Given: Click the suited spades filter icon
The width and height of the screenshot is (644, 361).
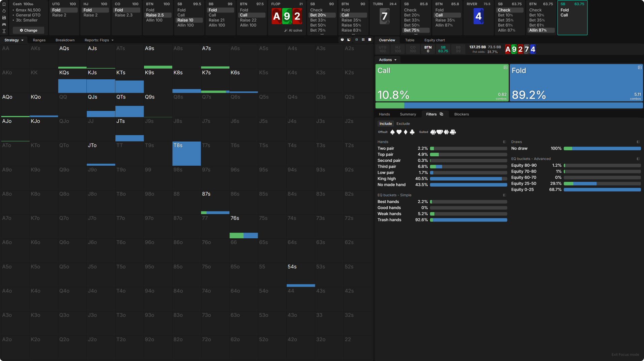Looking at the screenshot, I should (433, 132).
